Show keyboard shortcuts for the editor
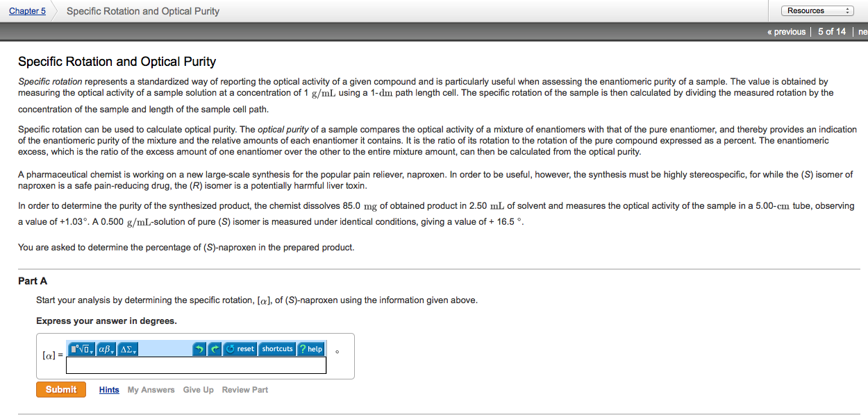Screen dimensions: 868x419 [277, 349]
